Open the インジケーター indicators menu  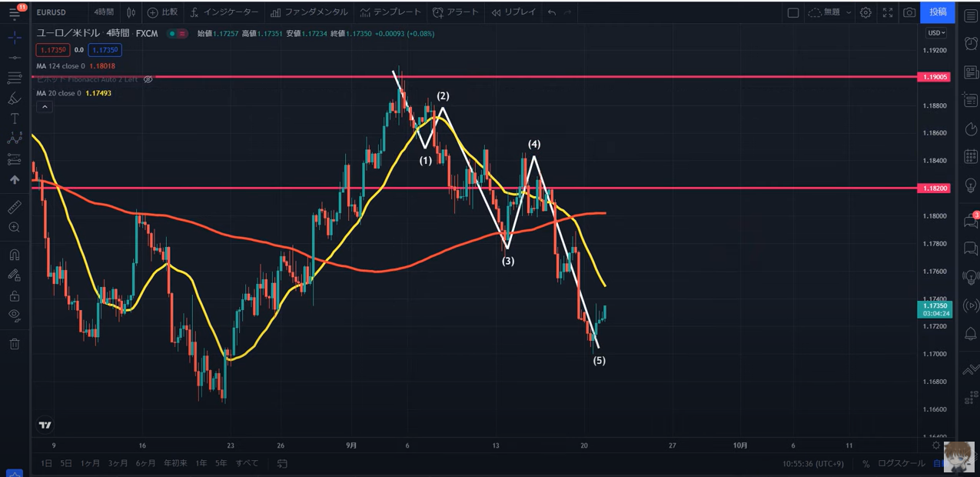point(224,12)
